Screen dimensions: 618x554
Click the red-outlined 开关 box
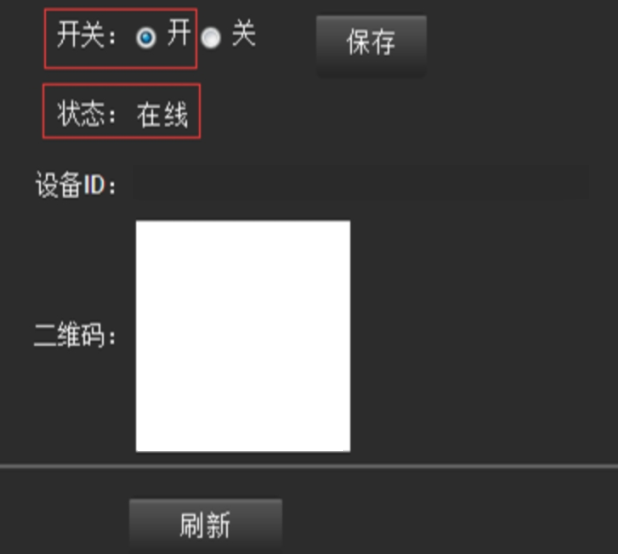click(x=121, y=39)
